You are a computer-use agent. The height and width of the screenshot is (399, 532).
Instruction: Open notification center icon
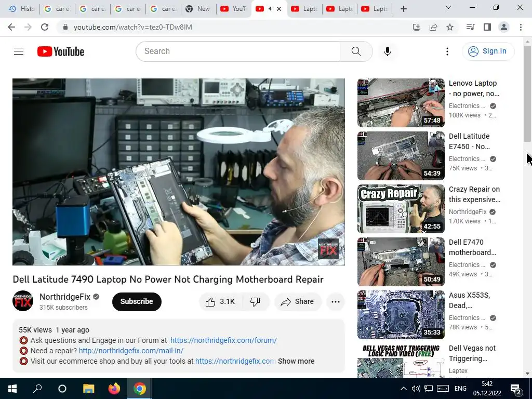[516, 389]
